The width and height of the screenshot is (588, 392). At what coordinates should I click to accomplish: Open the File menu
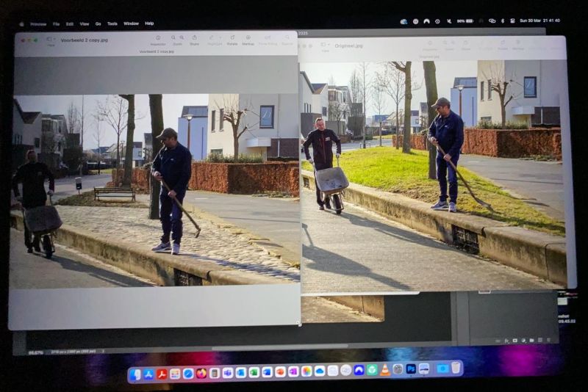(56, 23)
